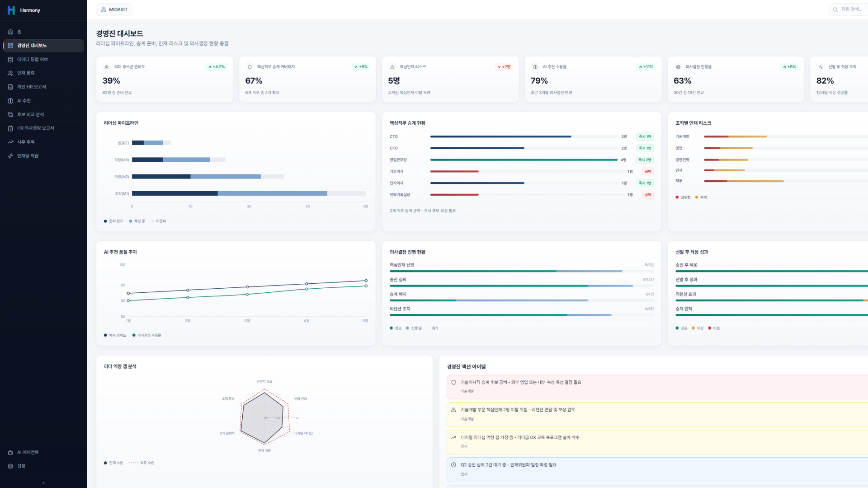868x488 pixels.
Task: Open 데이터 통합 허브 via its database icon
Action: 10,59
